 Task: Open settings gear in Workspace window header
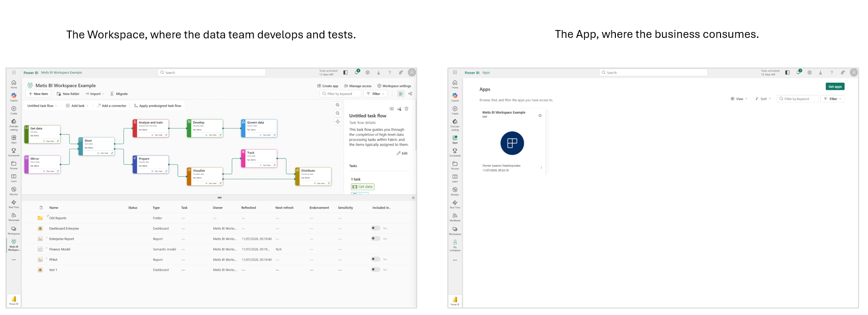point(368,72)
